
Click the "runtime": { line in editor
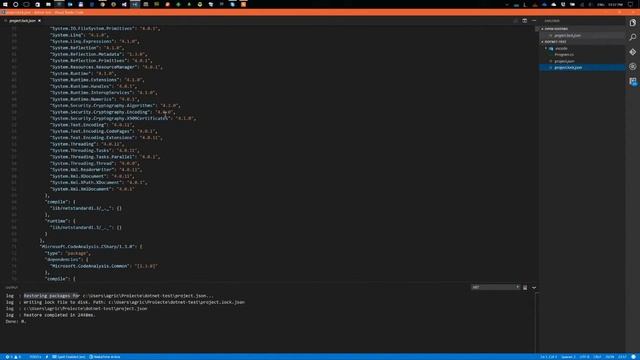tap(60, 221)
